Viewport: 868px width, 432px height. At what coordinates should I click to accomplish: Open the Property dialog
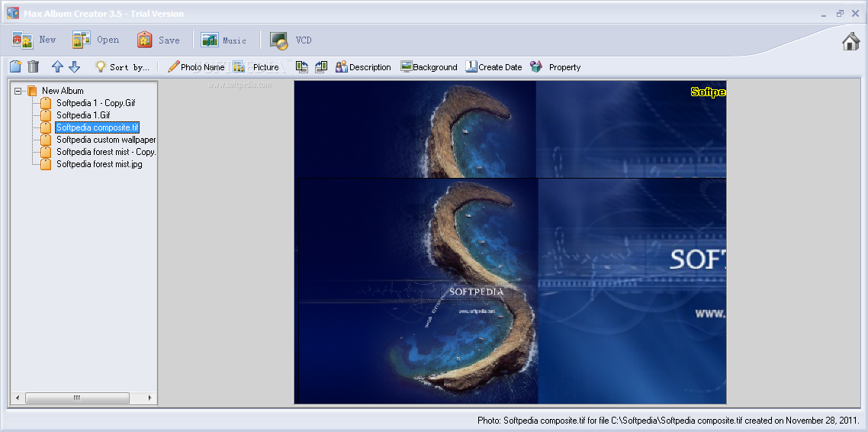pyautogui.click(x=555, y=67)
